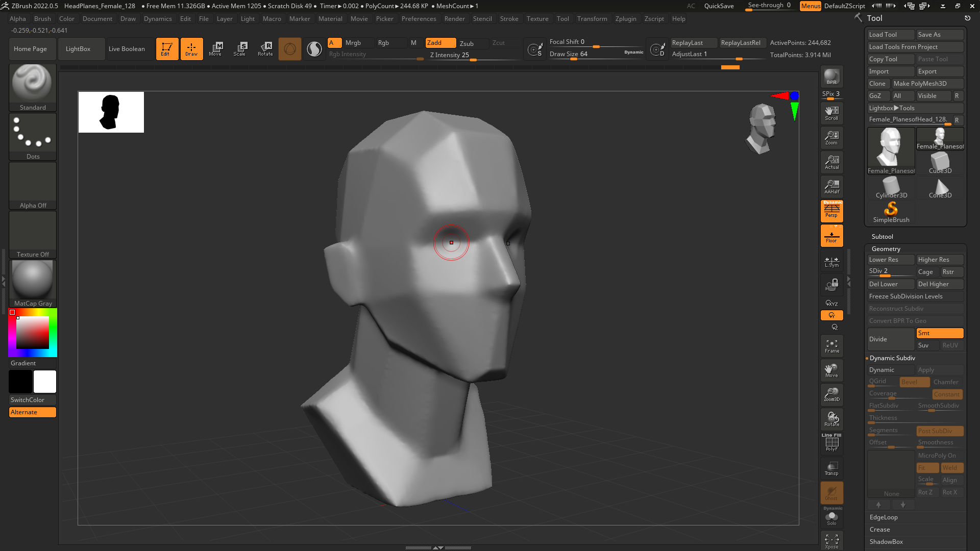
Task: Open the Brush menu
Action: [x=42, y=19]
